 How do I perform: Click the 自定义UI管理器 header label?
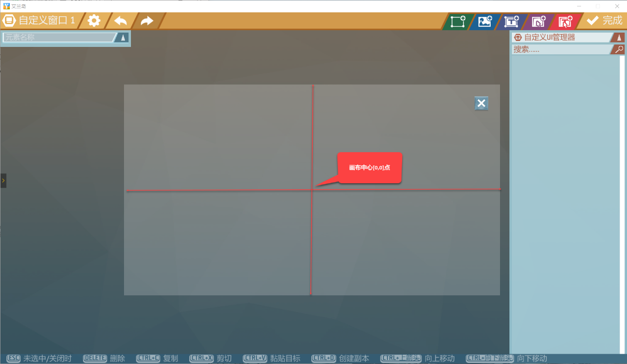coord(549,38)
